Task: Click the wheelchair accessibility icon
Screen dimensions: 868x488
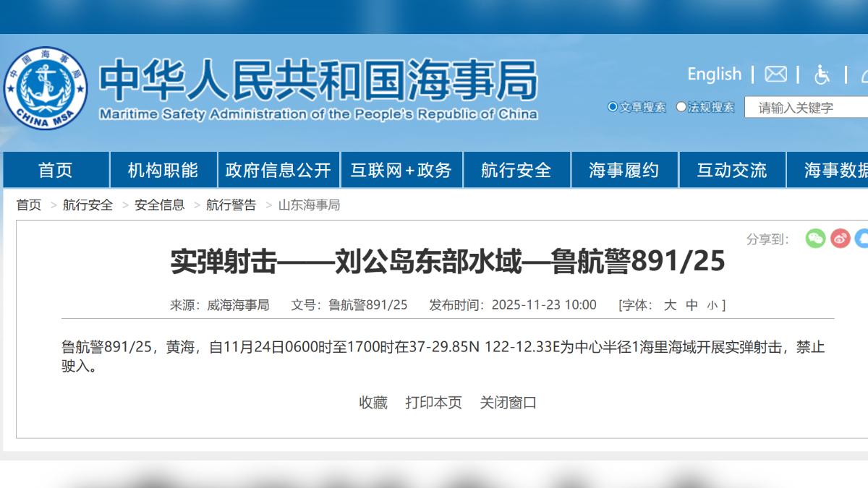Action: click(x=822, y=74)
